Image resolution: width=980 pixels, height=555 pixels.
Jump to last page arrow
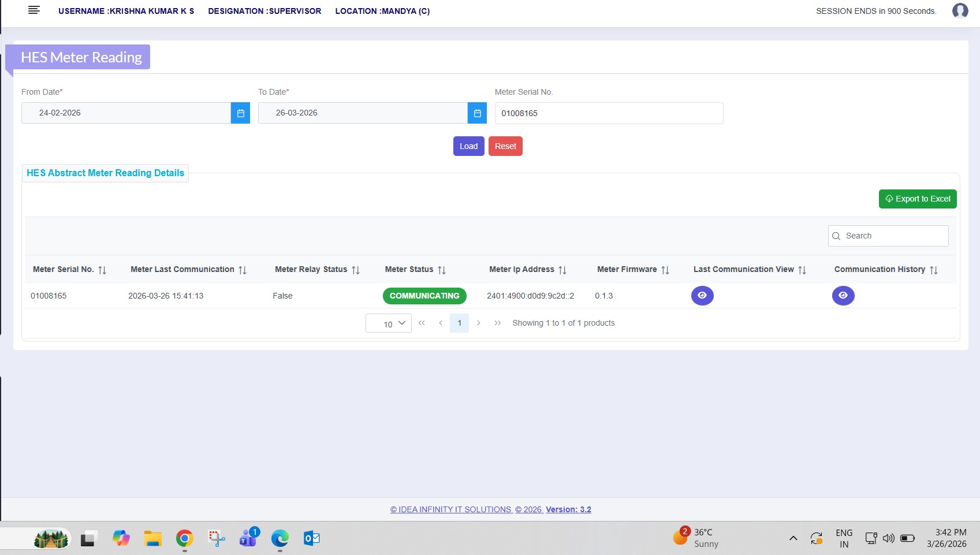click(x=497, y=323)
